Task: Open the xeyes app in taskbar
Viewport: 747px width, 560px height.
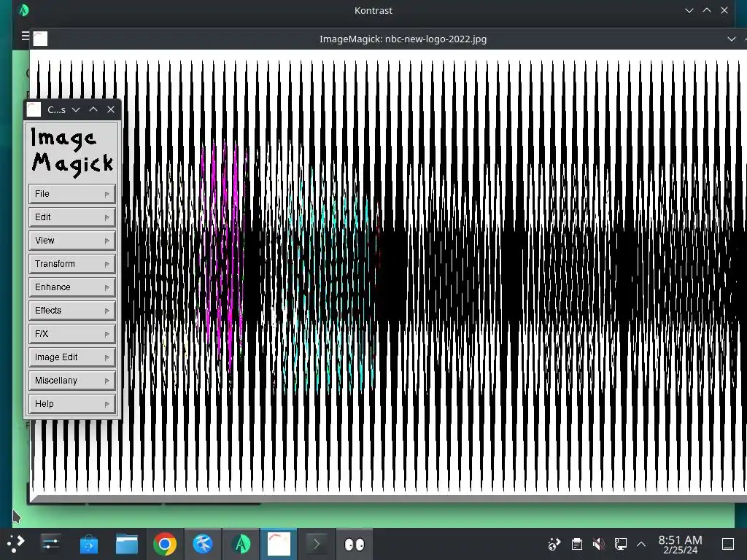Action: click(x=355, y=544)
